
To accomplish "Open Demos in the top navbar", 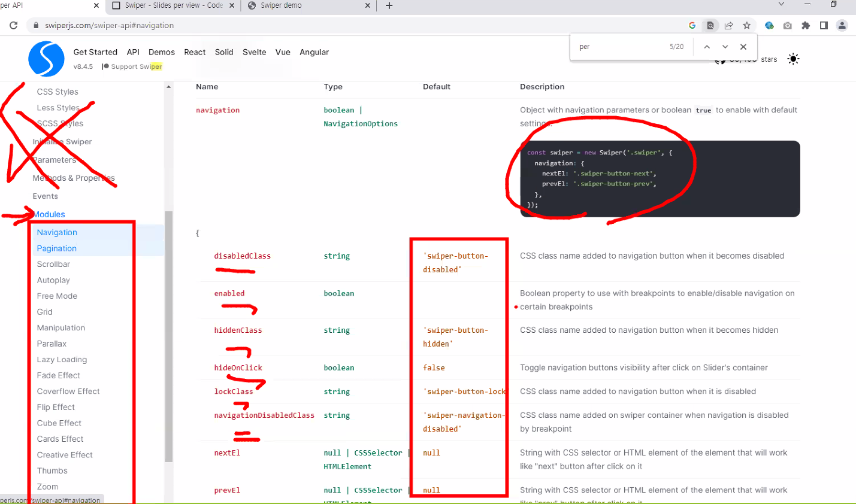I will point(162,52).
